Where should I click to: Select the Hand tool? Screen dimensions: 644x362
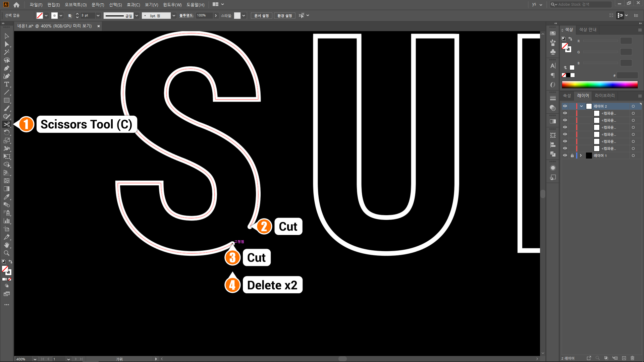[x=7, y=245]
